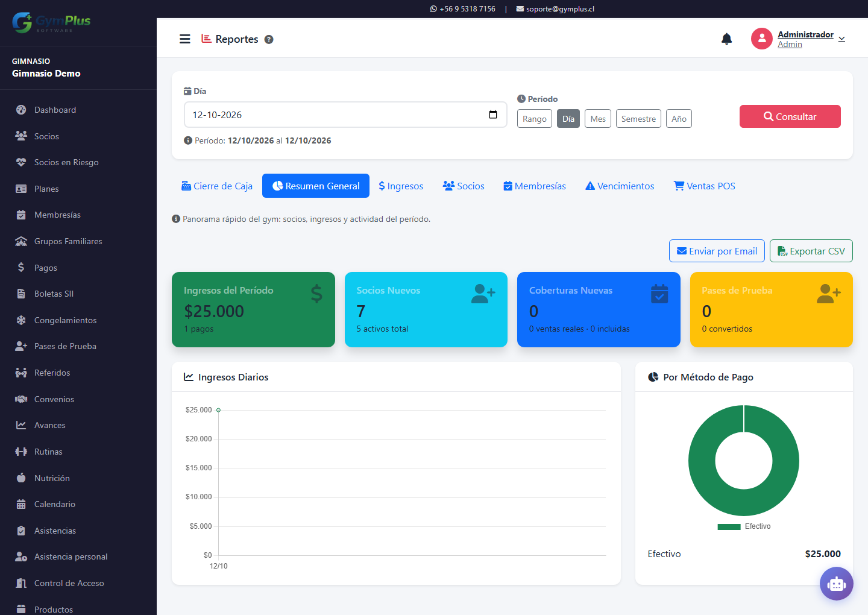Screen dimensions: 868x615
Task: Expand the Administrador account dropdown arrow
Action: click(841, 39)
